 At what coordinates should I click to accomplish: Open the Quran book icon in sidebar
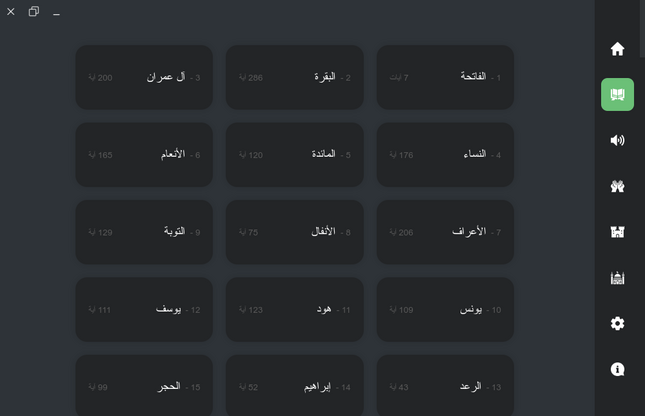(617, 95)
